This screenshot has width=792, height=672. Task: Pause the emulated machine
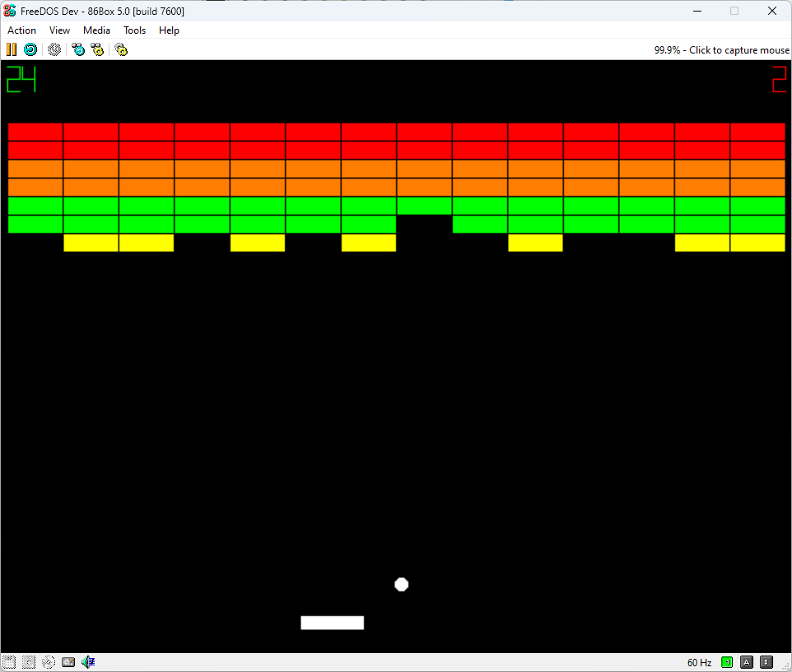click(x=11, y=49)
